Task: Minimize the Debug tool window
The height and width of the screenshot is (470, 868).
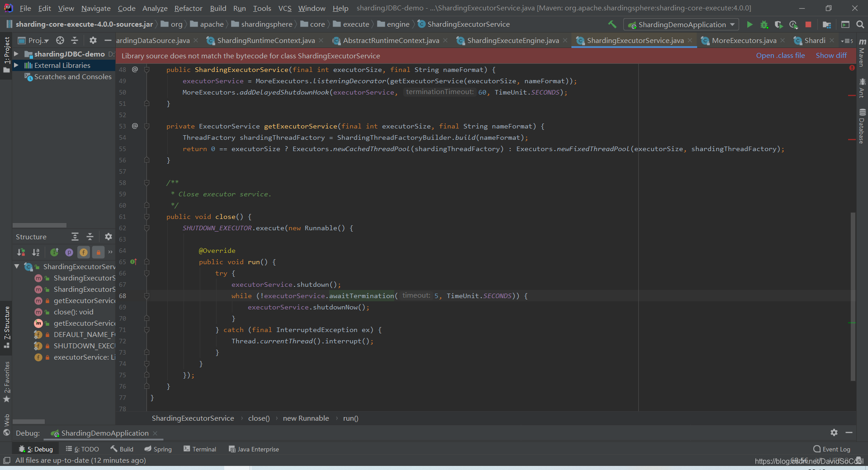Action: (x=849, y=432)
